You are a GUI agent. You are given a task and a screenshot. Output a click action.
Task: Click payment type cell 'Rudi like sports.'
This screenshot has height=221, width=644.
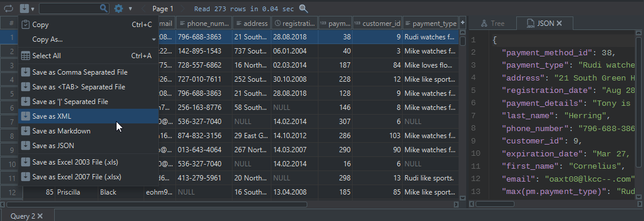point(430,178)
